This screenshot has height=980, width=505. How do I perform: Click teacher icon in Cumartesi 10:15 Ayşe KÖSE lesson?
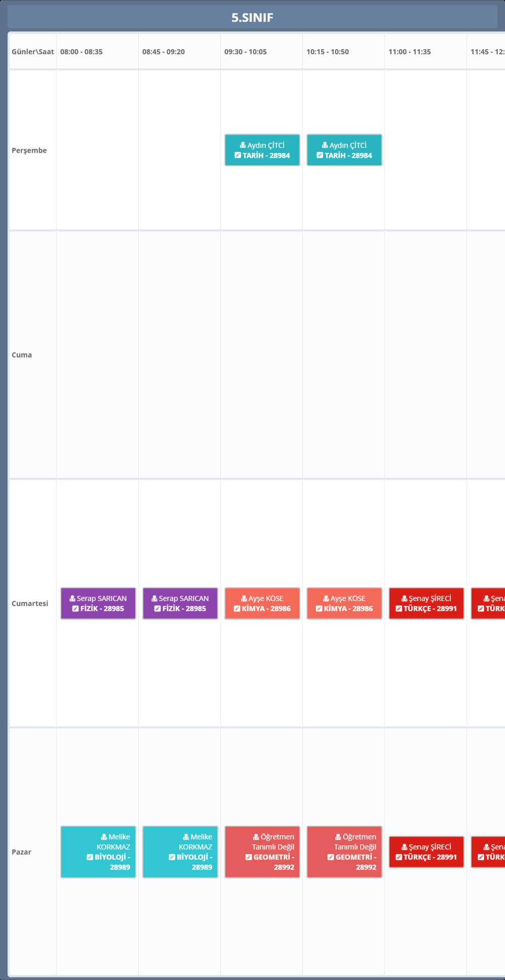click(326, 598)
